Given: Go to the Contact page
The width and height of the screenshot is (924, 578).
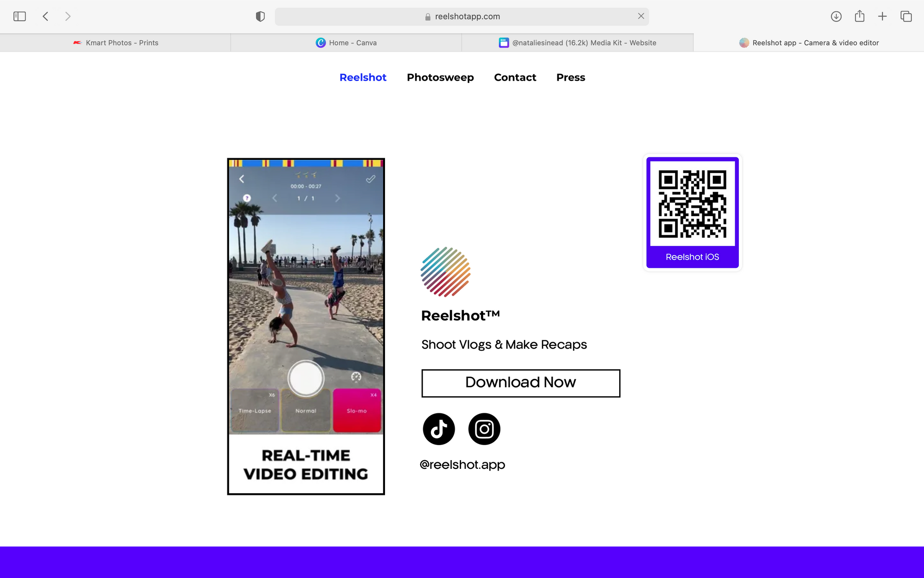Looking at the screenshot, I should (x=515, y=77).
